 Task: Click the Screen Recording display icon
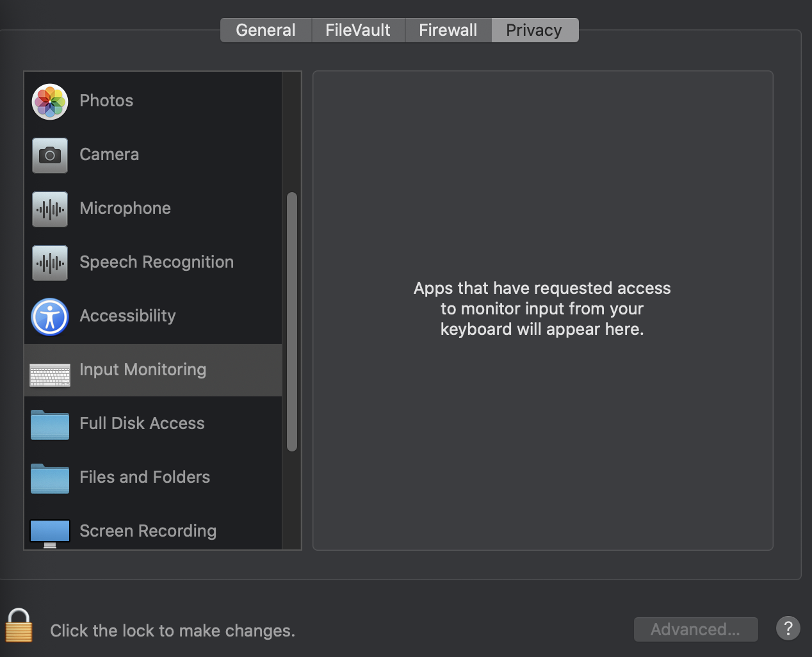[50, 533]
